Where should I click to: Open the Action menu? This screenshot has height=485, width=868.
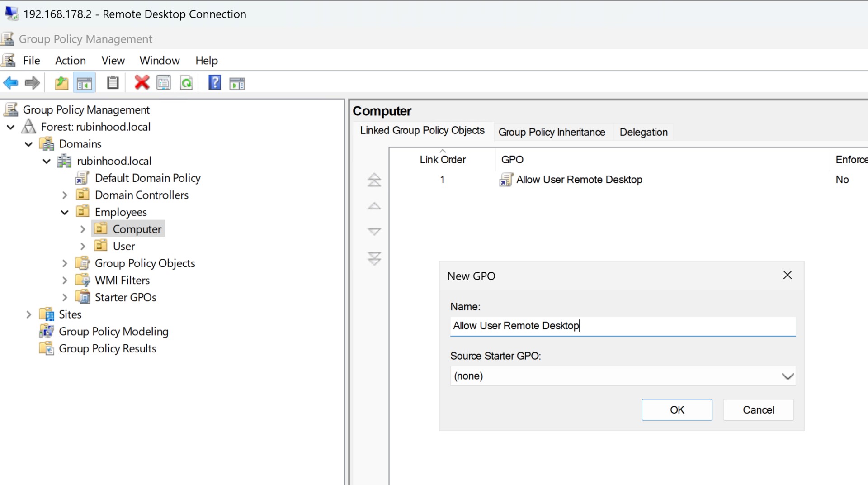(x=70, y=60)
